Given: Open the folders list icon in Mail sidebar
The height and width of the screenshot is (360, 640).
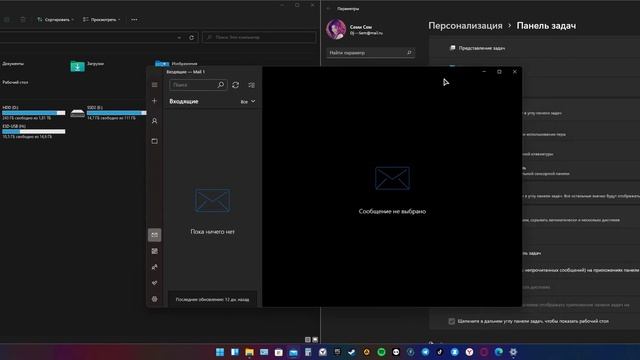Looking at the screenshot, I should pos(154,141).
